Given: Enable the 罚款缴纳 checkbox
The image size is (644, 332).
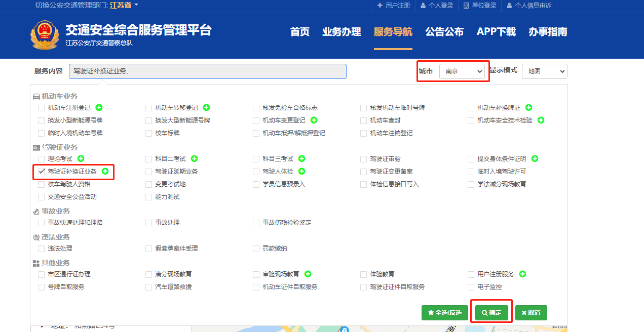Looking at the screenshot, I should tap(256, 248).
